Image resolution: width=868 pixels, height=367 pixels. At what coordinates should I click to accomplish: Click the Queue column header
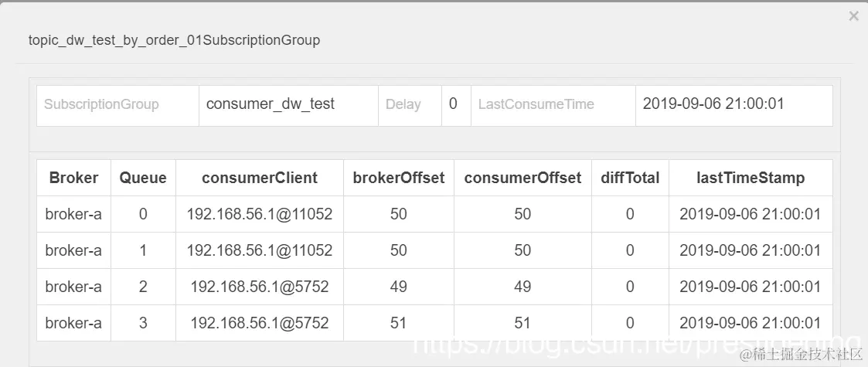143,178
